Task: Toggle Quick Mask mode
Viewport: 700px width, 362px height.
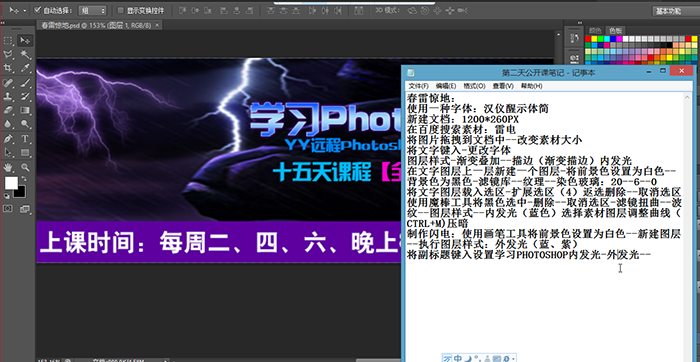Action: tap(8, 208)
